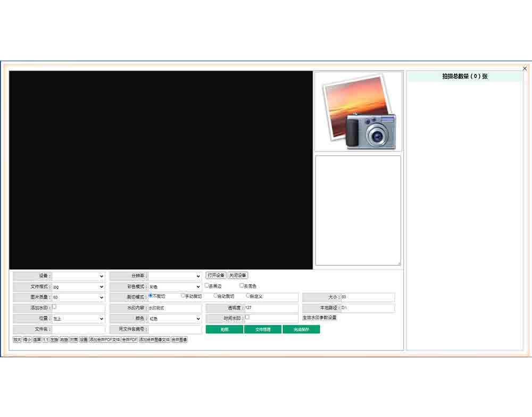Enable the 添加水印 watermark checkbox

(54, 307)
